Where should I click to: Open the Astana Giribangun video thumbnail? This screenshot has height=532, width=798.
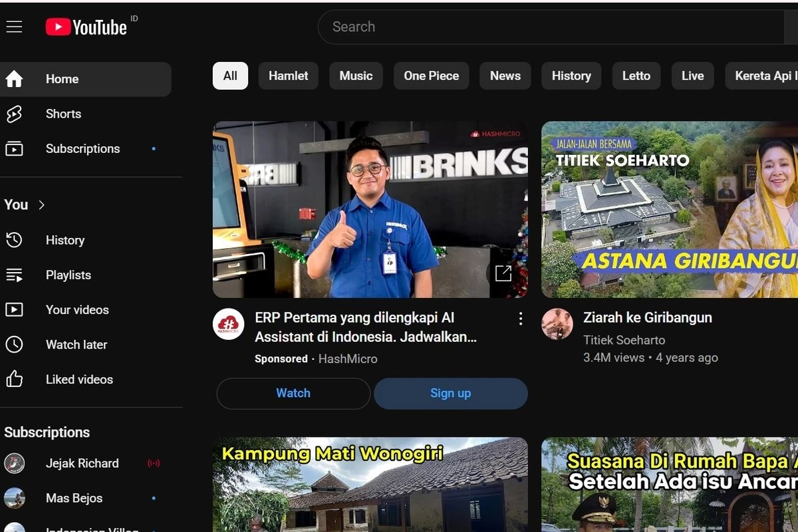[670, 209]
